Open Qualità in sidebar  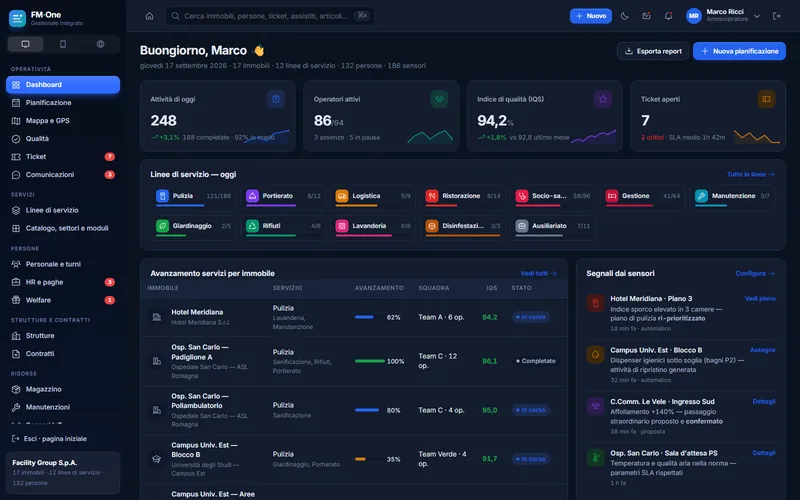63,139
